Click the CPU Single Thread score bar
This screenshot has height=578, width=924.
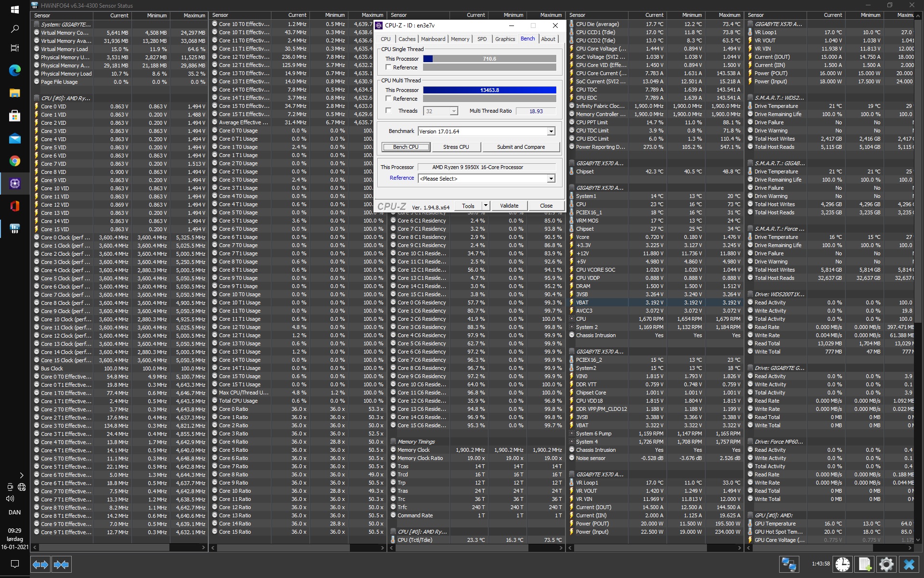coord(489,59)
